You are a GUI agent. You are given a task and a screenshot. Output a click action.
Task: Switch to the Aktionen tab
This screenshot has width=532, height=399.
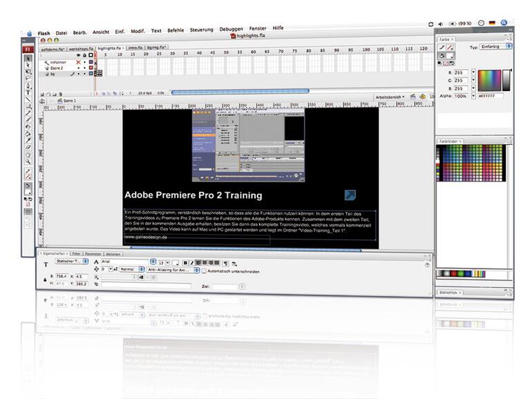(x=113, y=254)
